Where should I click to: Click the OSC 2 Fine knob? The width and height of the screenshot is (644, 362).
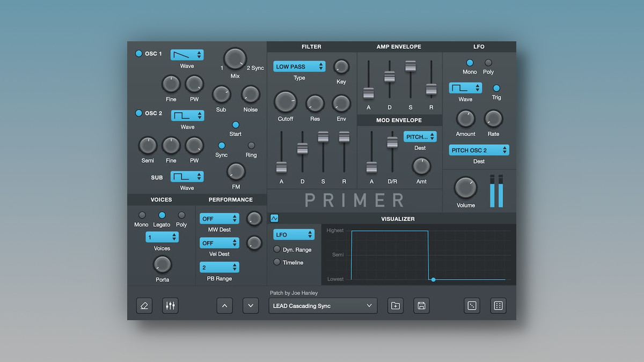coord(171,145)
